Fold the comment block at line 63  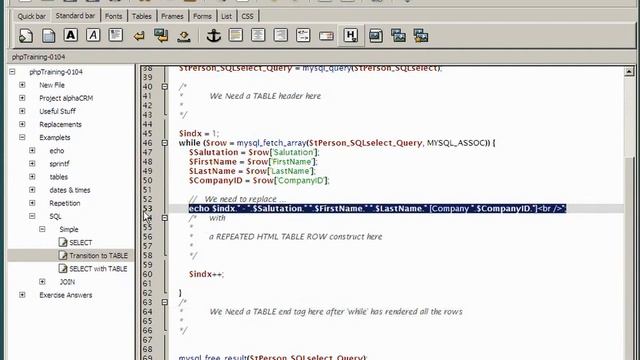[164, 302]
